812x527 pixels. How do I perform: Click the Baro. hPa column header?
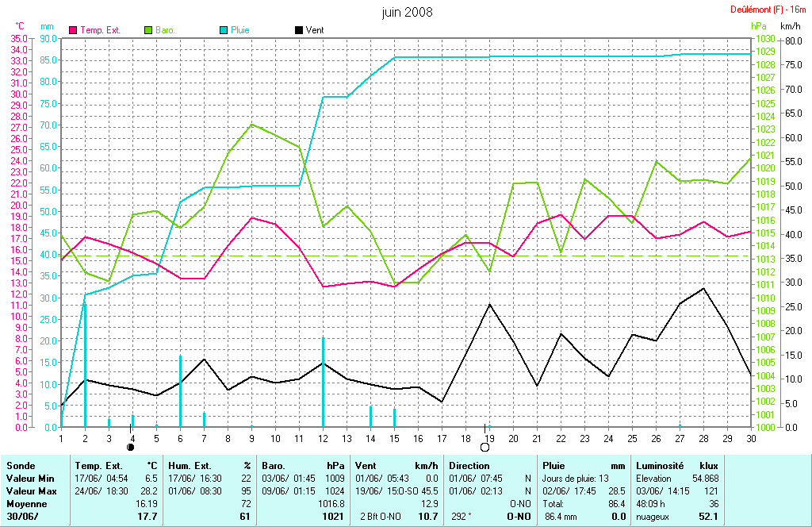click(274, 465)
